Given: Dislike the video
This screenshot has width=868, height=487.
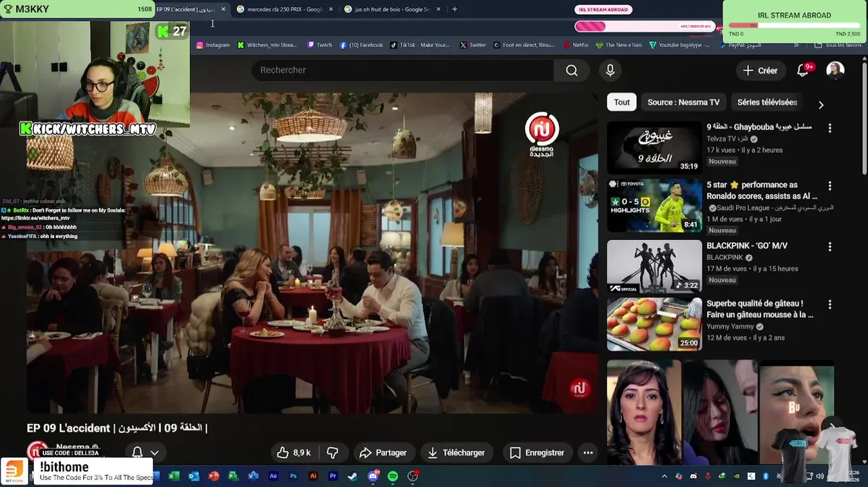Looking at the screenshot, I should (332, 453).
